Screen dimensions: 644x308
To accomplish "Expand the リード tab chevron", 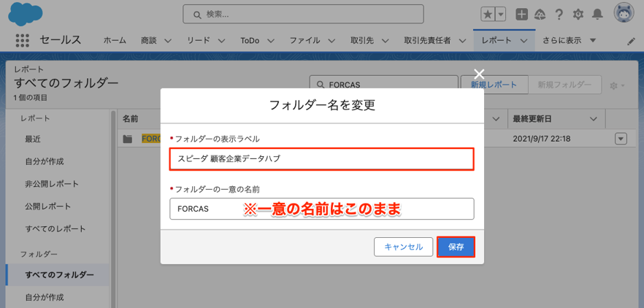I will [221, 41].
